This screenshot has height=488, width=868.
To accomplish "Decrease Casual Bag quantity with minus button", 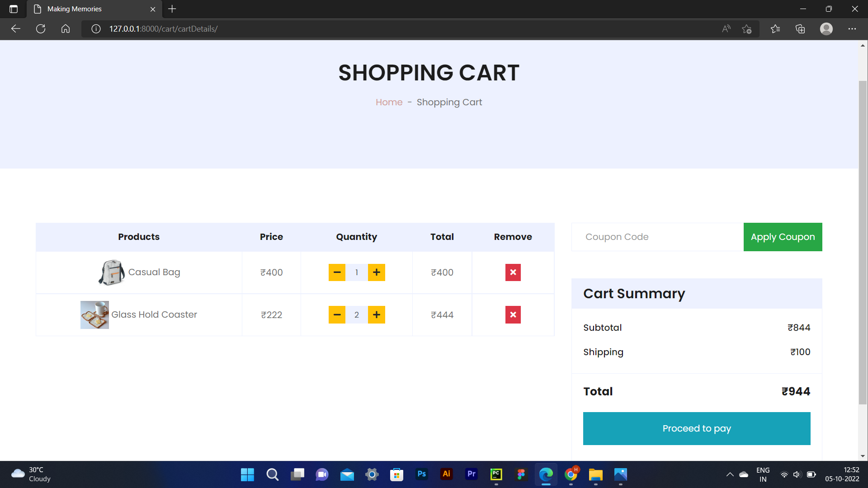I will coord(337,272).
